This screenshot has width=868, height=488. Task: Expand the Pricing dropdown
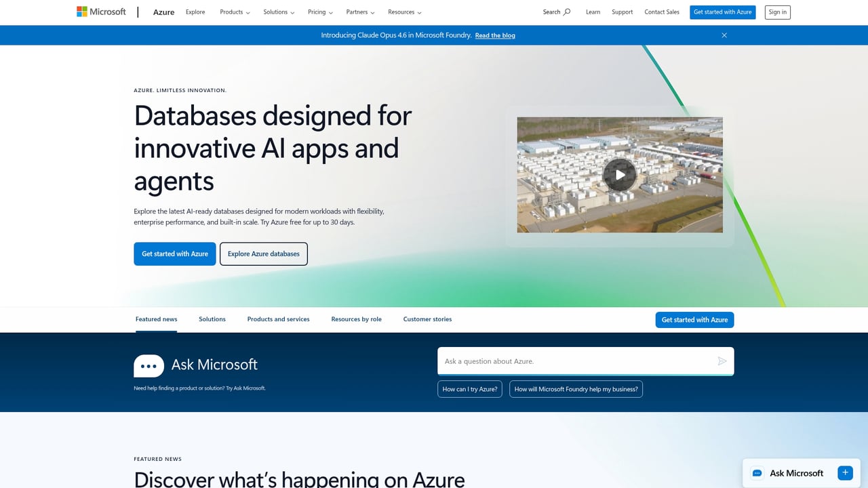[319, 12]
